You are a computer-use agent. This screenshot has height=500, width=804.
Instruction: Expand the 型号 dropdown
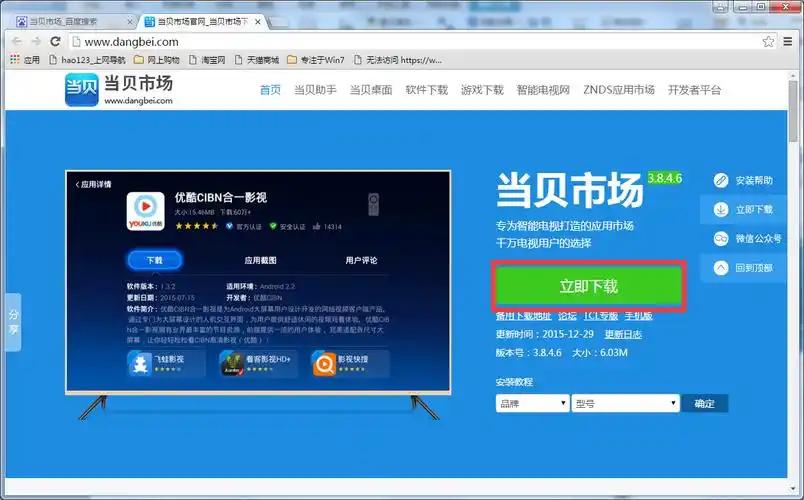point(625,404)
